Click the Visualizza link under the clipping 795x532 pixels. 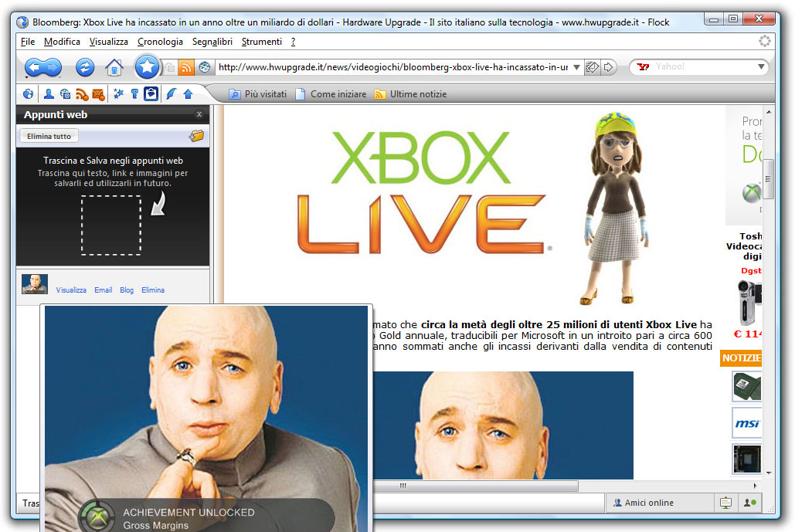coord(71,290)
